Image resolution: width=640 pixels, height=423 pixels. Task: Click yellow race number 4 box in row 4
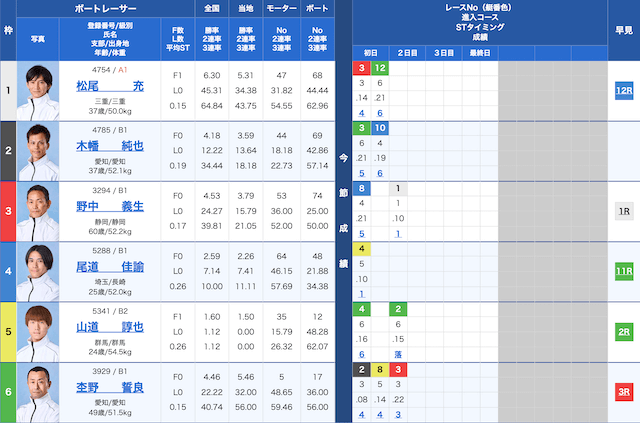pos(361,249)
